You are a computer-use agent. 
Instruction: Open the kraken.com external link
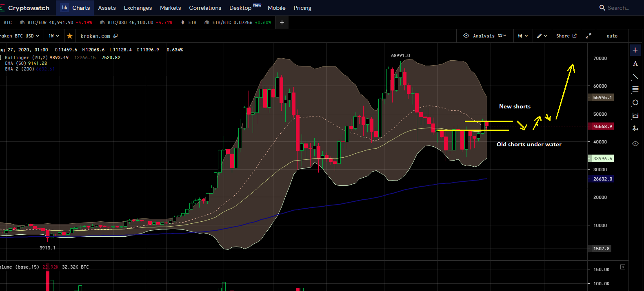coord(99,36)
